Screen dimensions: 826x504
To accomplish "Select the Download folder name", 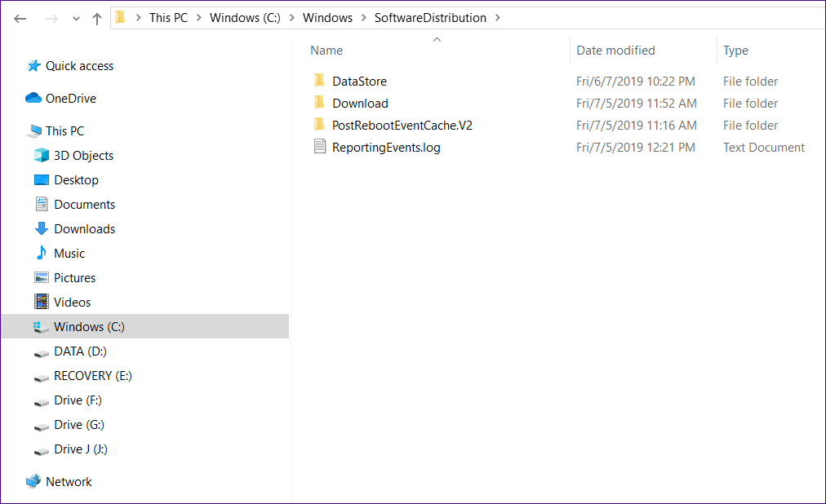I will pyautogui.click(x=360, y=104).
